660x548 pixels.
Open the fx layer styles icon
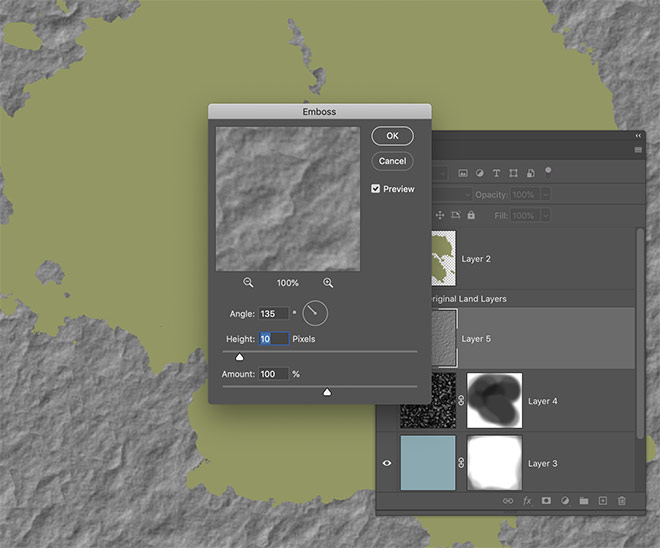pyautogui.click(x=527, y=500)
